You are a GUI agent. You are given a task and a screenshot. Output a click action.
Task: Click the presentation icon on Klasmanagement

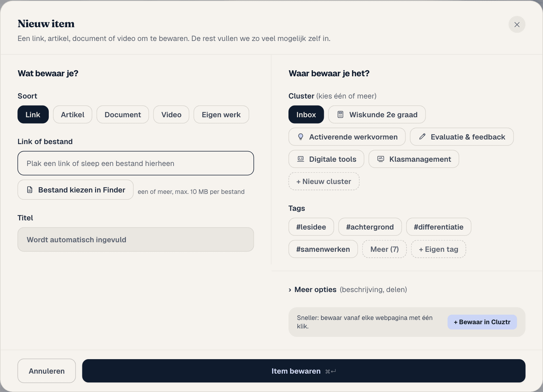[x=381, y=159]
